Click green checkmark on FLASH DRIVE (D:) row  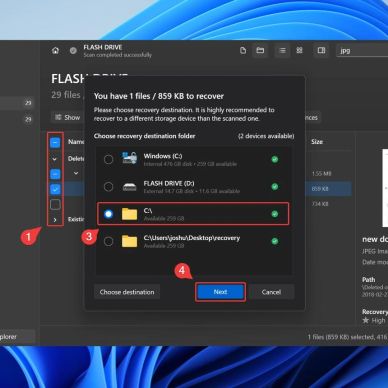click(275, 186)
